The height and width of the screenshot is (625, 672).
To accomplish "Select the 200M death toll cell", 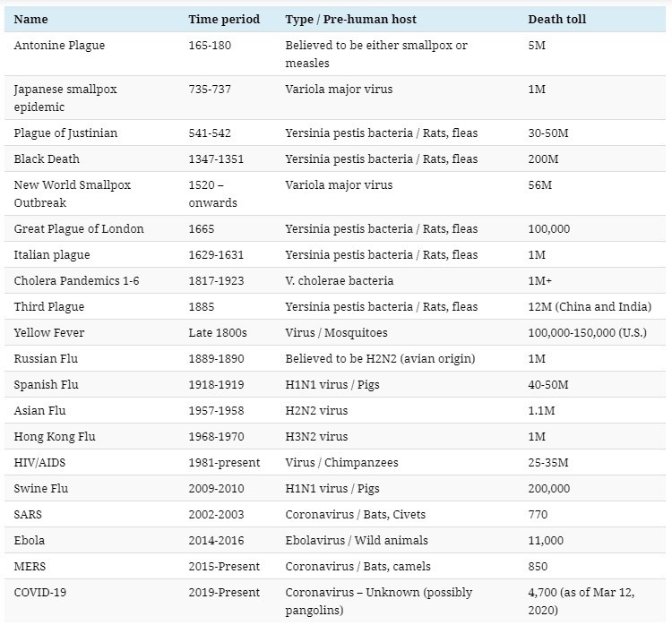I will 543,158.
